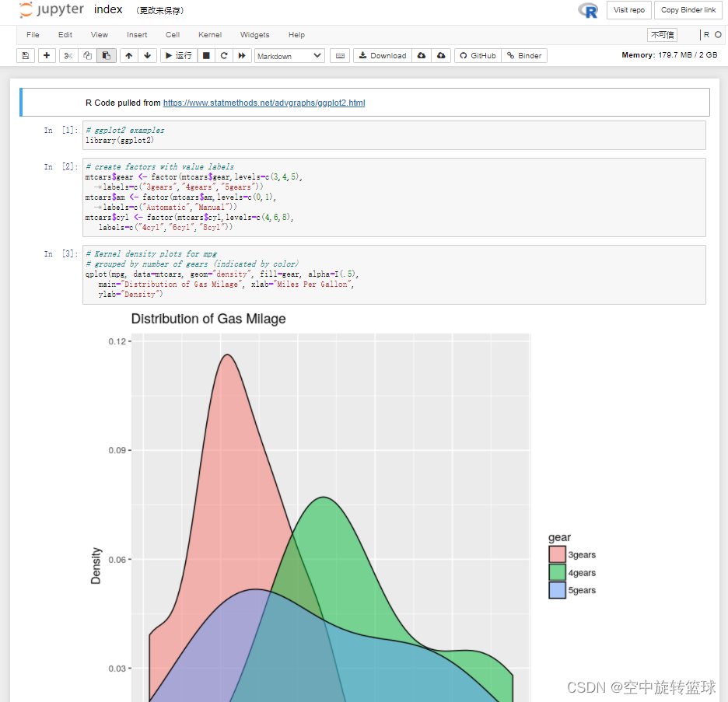The image size is (728, 702).
Task: Click inside the qplot density code cell
Action: coord(394,274)
